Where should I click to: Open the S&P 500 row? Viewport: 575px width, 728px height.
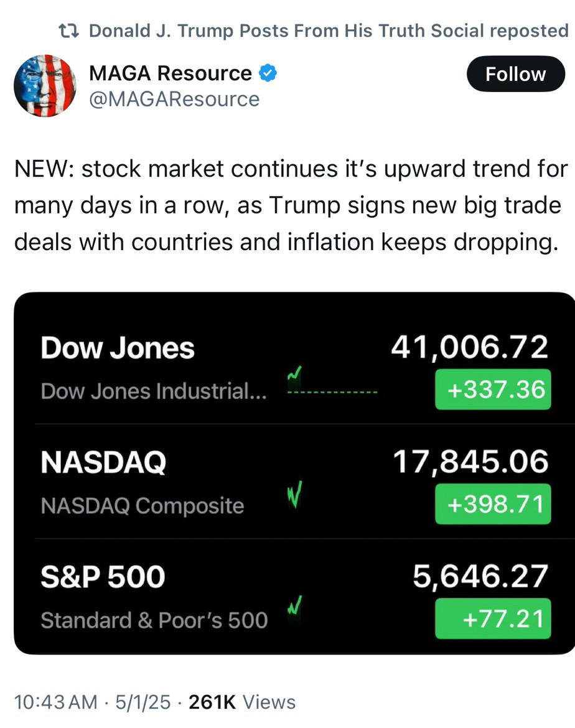pyautogui.click(x=294, y=595)
